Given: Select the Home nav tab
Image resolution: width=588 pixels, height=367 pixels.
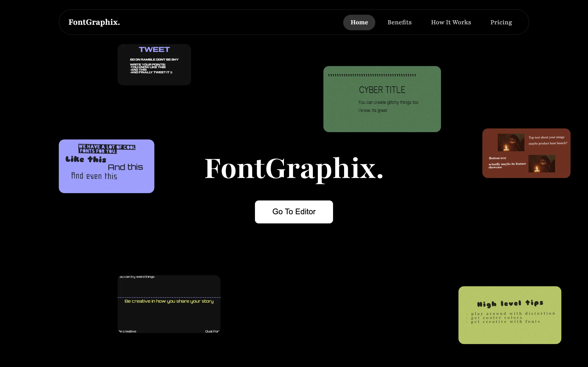Looking at the screenshot, I should point(359,22).
